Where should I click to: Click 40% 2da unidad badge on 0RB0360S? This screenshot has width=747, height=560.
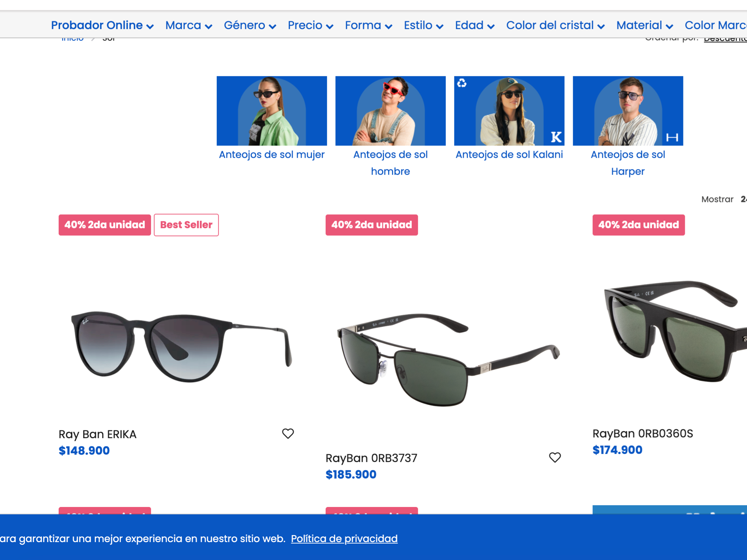click(639, 225)
